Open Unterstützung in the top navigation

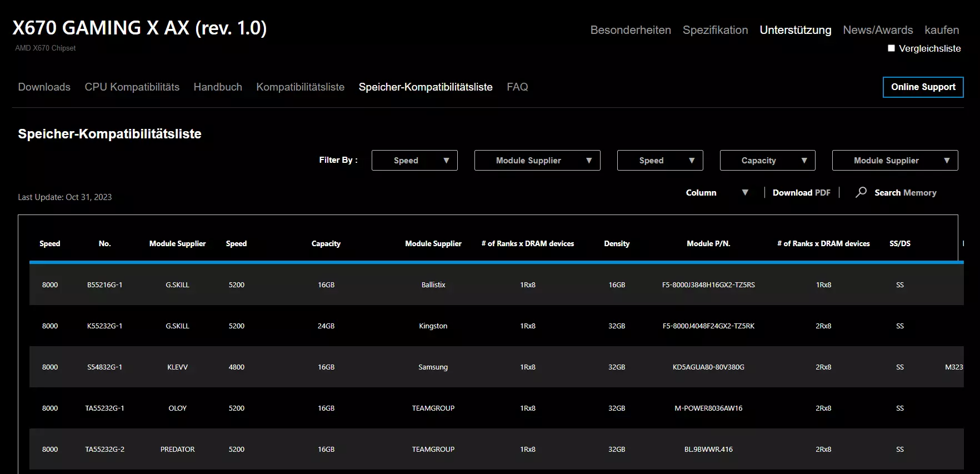(796, 30)
